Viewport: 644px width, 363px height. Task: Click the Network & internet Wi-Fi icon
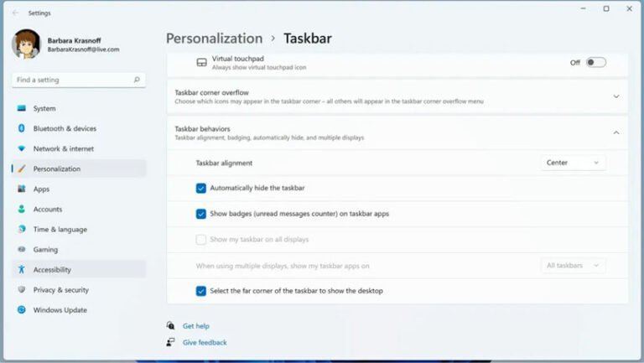click(x=22, y=148)
